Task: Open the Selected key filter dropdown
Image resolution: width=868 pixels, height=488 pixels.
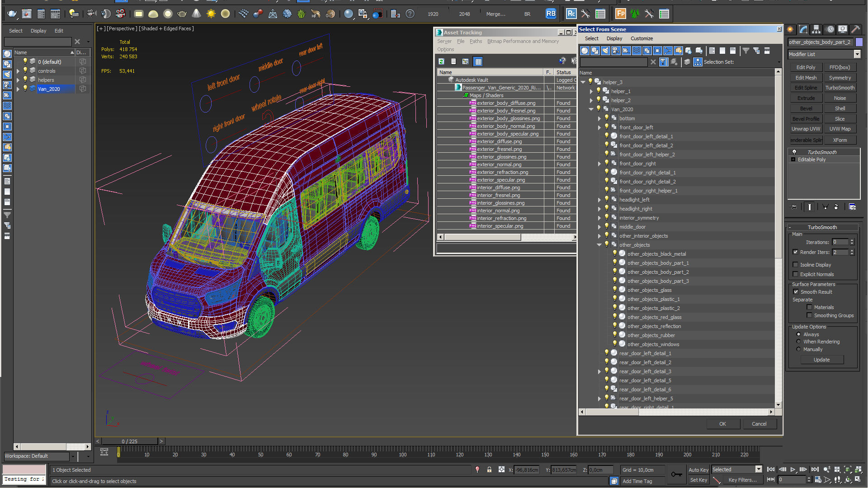Action: pos(759,469)
